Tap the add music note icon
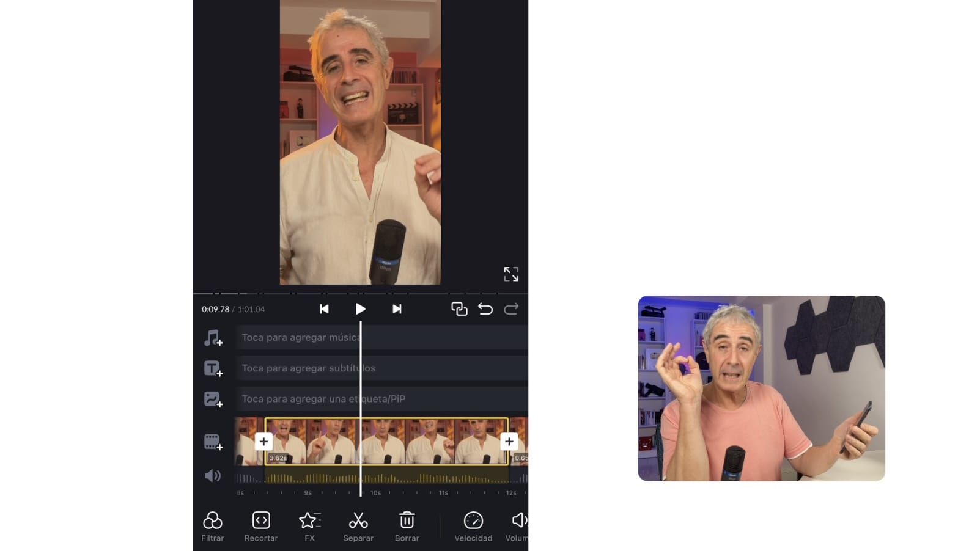 (x=213, y=338)
